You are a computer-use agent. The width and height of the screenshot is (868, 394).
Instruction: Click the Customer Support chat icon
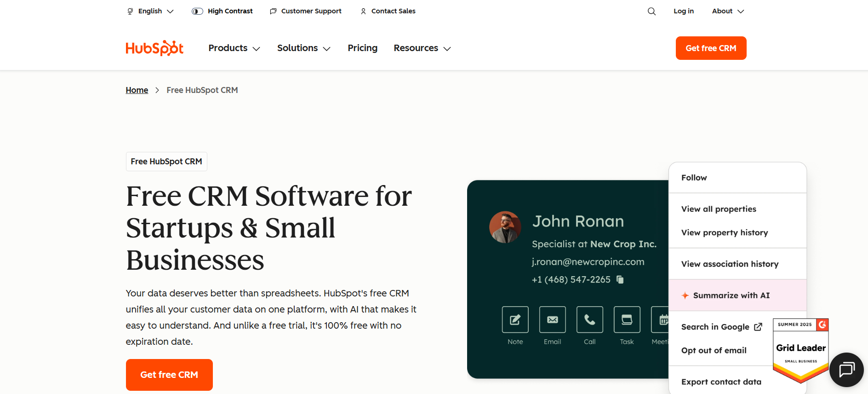[x=273, y=11]
